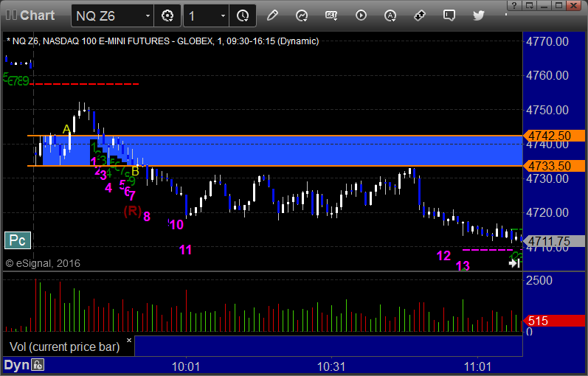Click the magenta 12 count label

coord(443,256)
